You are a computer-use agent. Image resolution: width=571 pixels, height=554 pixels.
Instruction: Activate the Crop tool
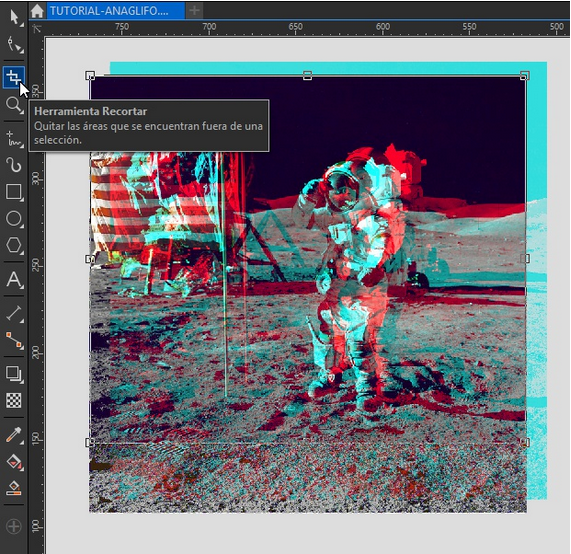coord(14,77)
